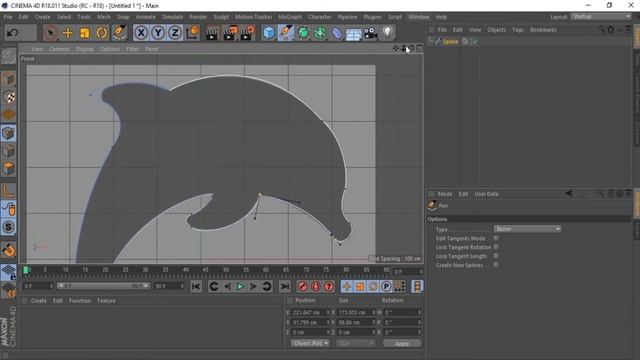This screenshot has height=360, width=640.
Task: Switch to Model mode in left palette
Action: pyautogui.click(x=8, y=79)
